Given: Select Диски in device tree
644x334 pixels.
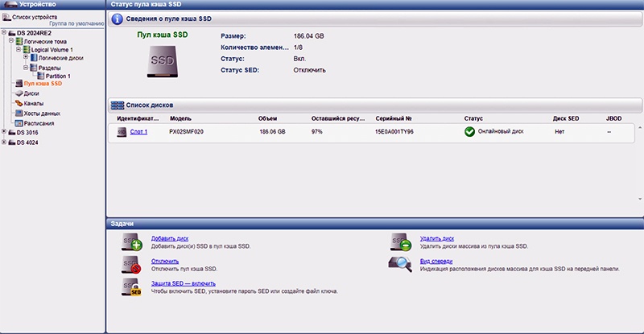Looking at the screenshot, I should (x=31, y=93).
